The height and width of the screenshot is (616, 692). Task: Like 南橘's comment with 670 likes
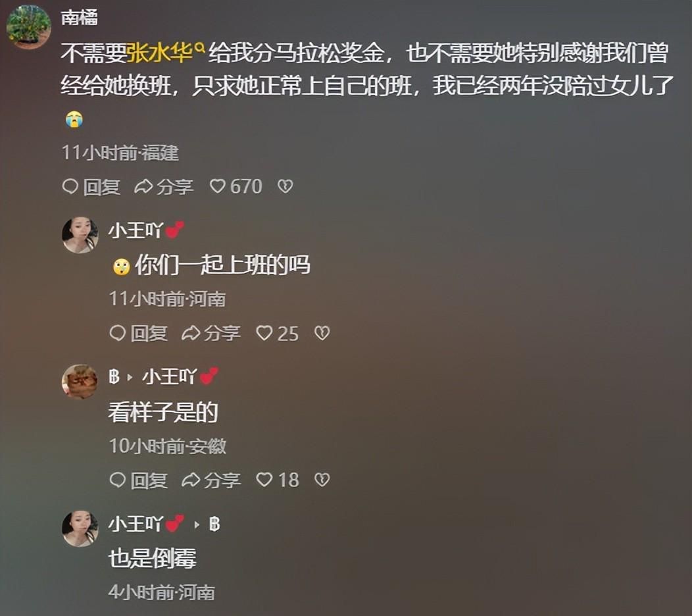[235, 187]
